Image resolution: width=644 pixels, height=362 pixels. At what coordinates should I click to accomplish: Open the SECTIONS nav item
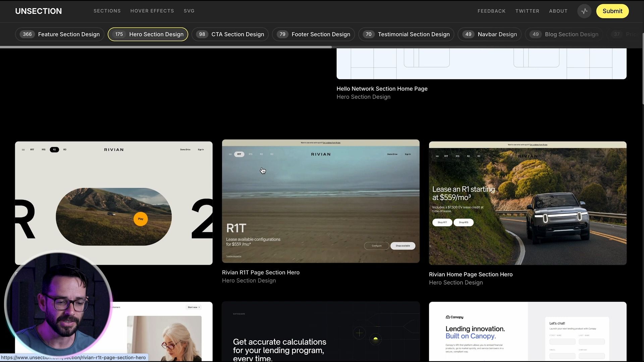107,11
